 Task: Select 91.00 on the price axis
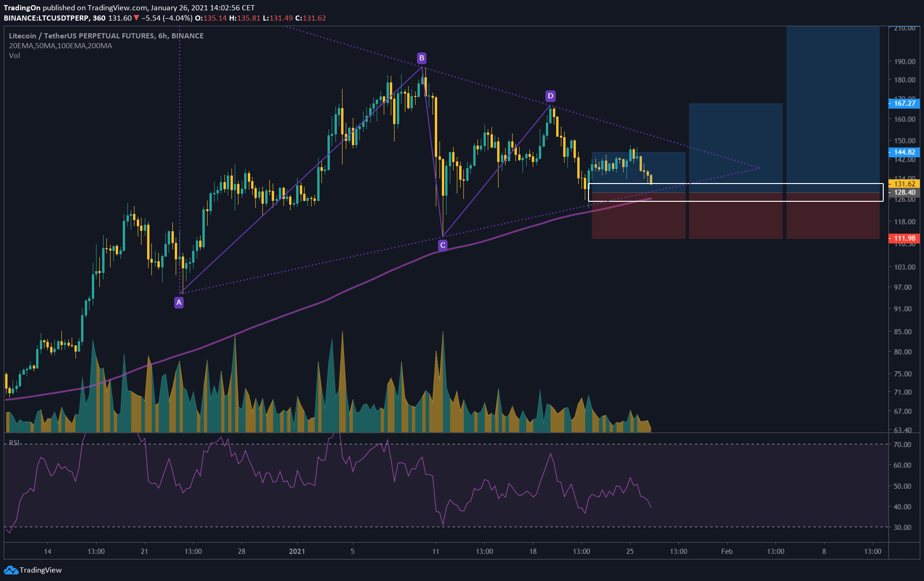pyautogui.click(x=902, y=309)
